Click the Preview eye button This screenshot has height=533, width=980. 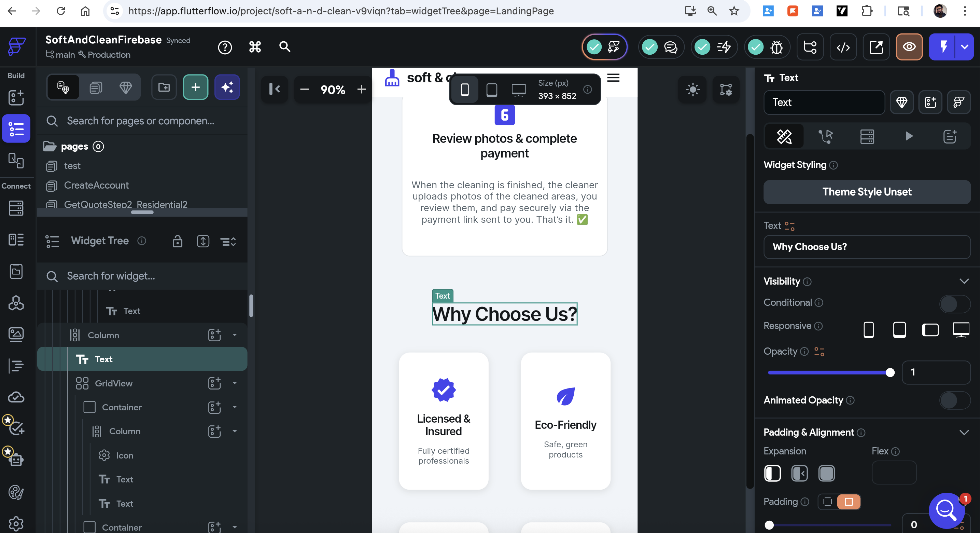click(909, 47)
